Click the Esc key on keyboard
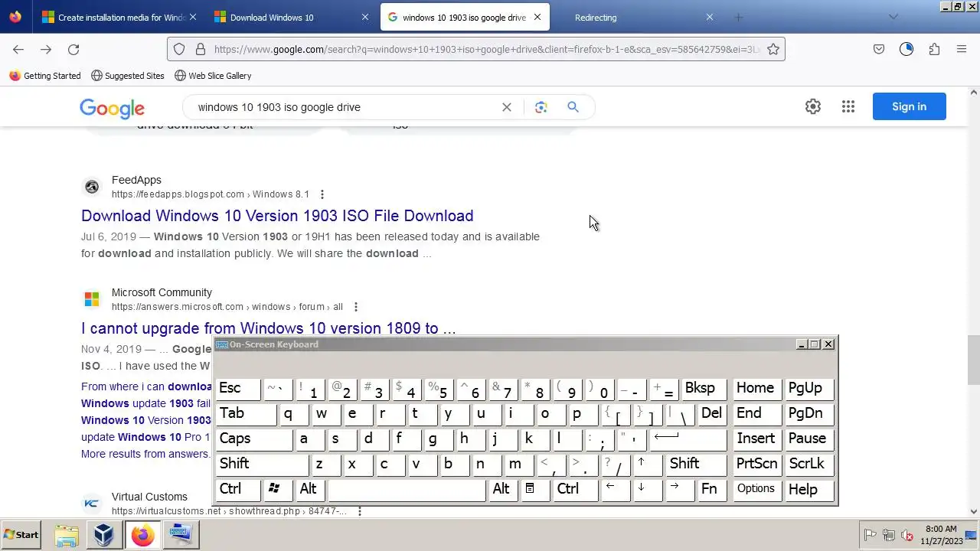Screen dimensions: 980x551 click(x=238, y=388)
